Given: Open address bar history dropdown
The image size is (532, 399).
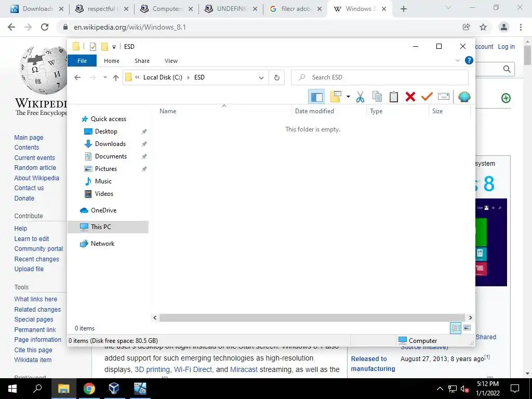Looking at the screenshot, I should [261, 78].
